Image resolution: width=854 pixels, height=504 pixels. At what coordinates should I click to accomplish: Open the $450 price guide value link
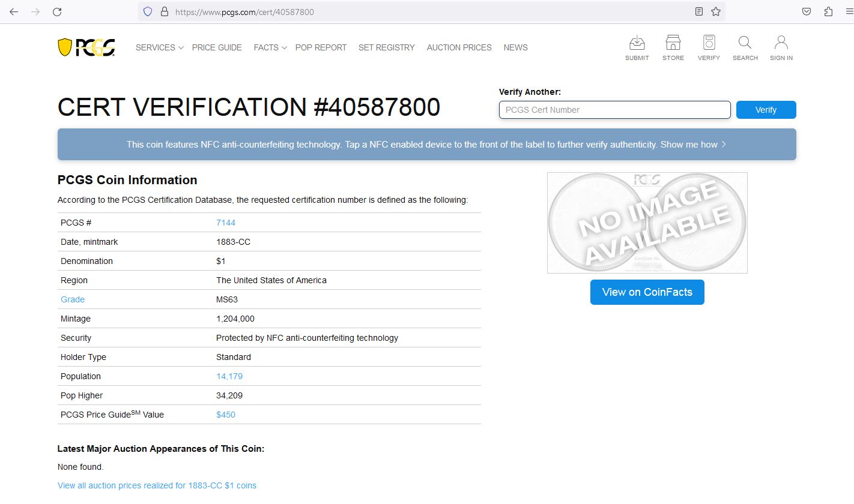pyautogui.click(x=226, y=415)
